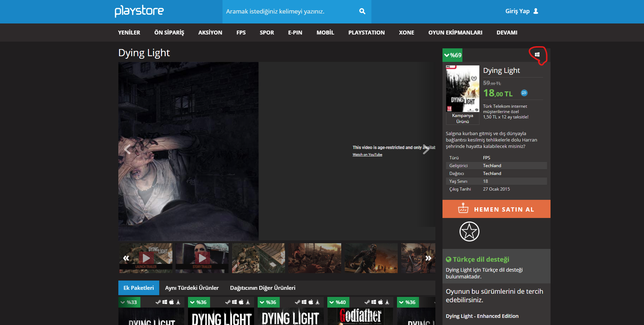Select the PLAYSTATION menu item
Image resolution: width=644 pixels, height=325 pixels.
pos(366,33)
